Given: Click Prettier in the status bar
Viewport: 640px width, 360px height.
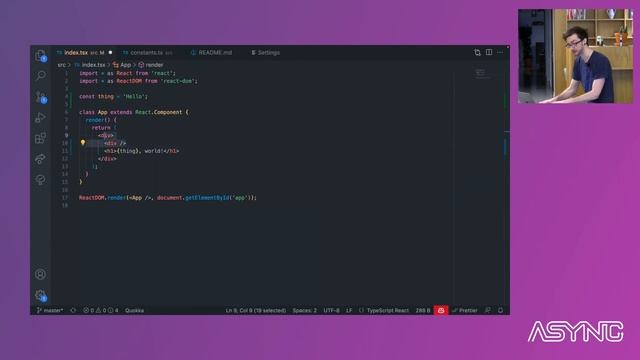Looking at the screenshot, I should [x=464, y=311].
